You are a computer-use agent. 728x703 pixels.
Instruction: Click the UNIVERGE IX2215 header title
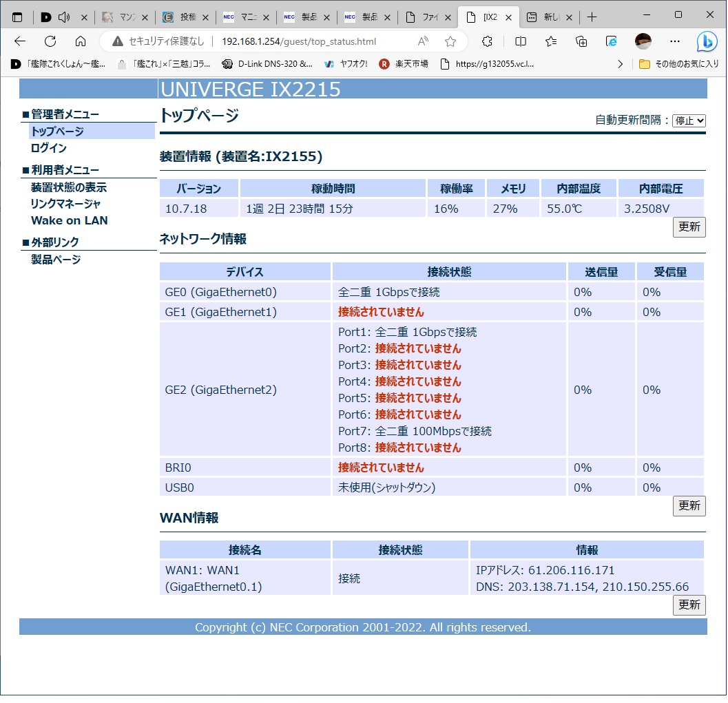point(250,89)
